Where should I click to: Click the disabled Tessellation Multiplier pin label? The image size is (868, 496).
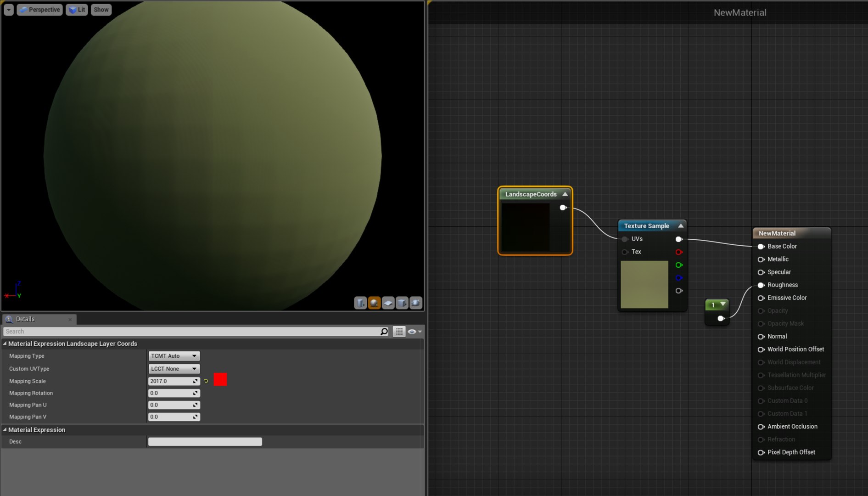tap(797, 375)
